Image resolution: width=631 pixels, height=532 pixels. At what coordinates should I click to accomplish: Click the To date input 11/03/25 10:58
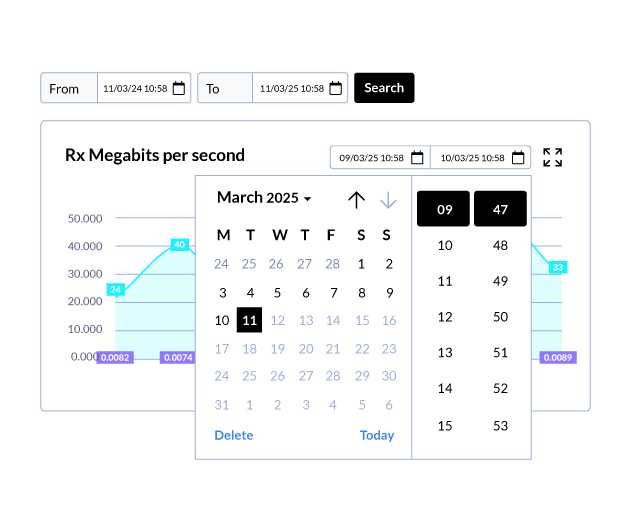292,89
